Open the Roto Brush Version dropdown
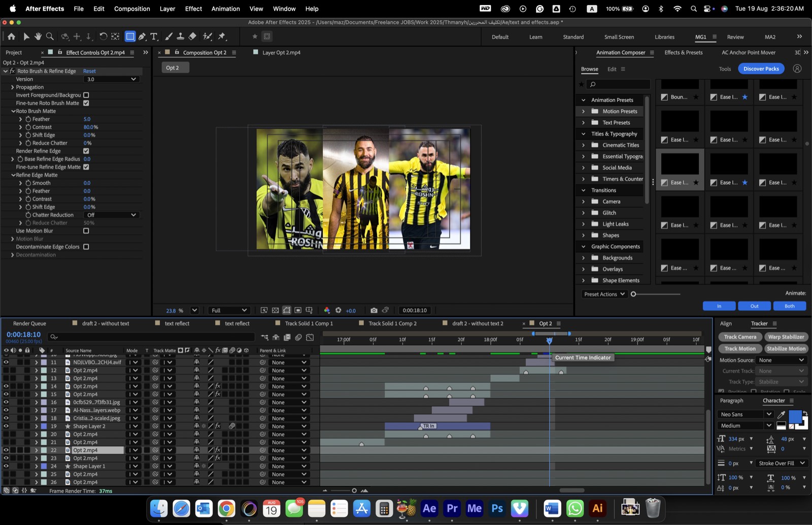 tap(111, 79)
